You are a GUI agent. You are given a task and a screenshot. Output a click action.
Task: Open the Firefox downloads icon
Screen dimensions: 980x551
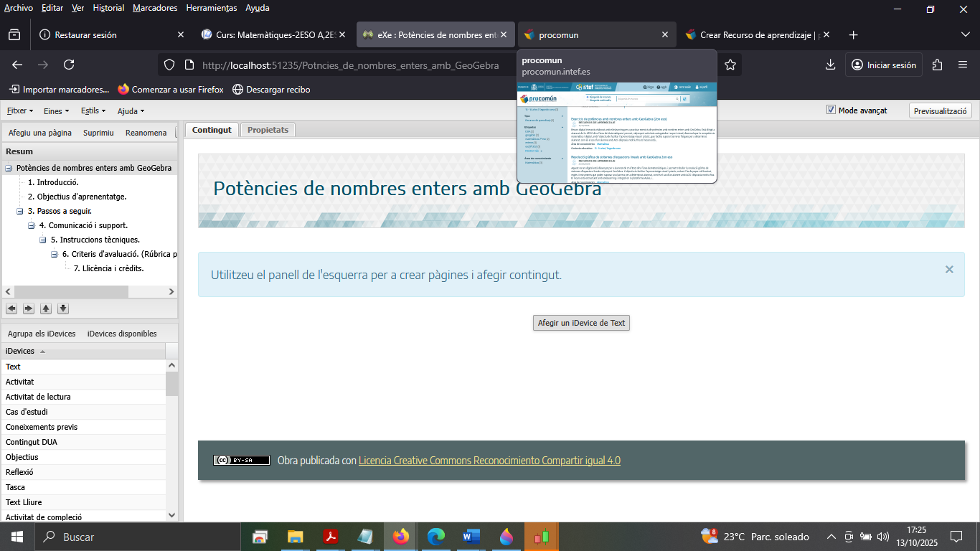pos(830,65)
